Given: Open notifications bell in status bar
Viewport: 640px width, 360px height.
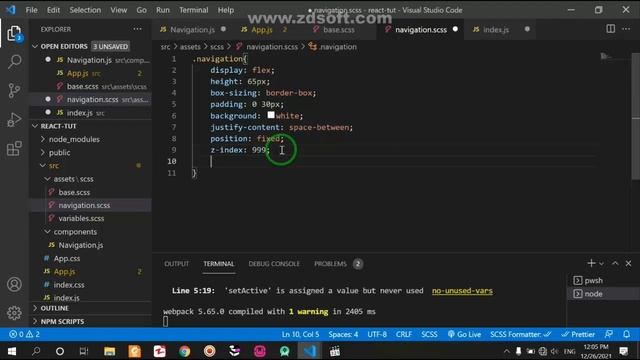Looking at the screenshot, I should [x=627, y=334].
